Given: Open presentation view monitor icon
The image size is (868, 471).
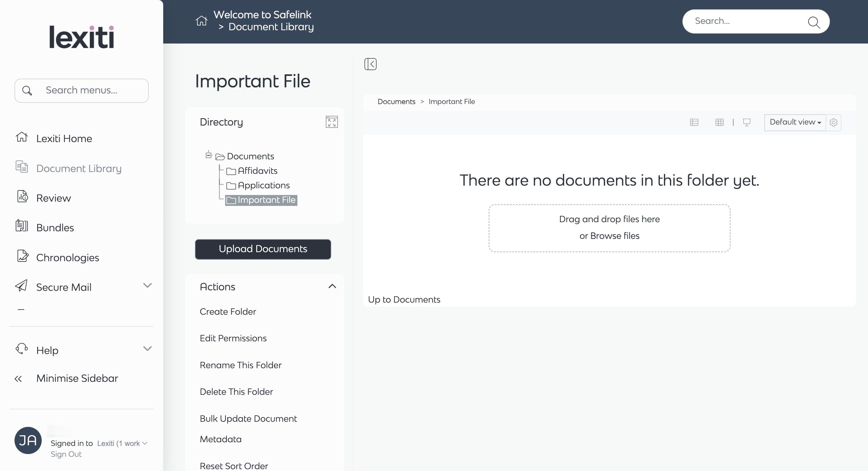Looking at the screenshot, I should (747, 122).
